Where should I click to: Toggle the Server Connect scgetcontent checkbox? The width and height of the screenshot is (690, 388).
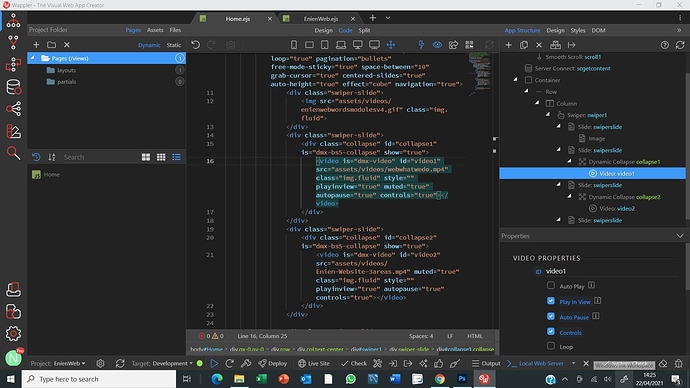(529, 68)
